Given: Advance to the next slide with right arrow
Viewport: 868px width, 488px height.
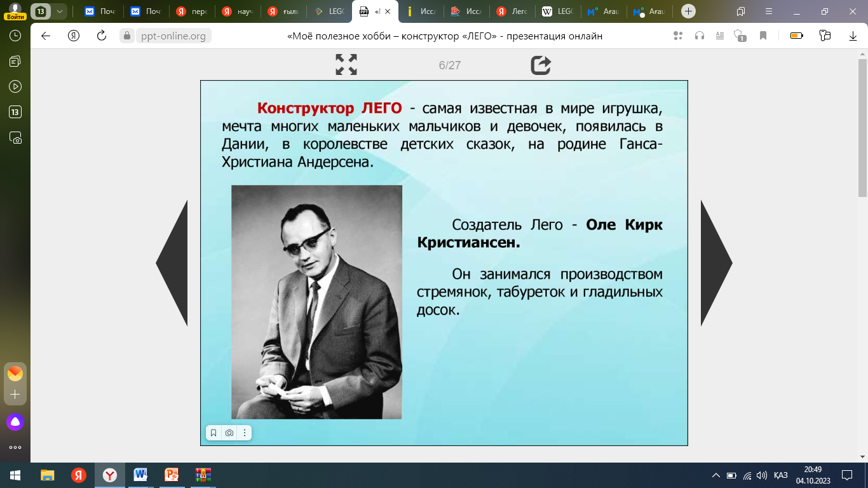Looking at the screenshot, I should [717, 263].
